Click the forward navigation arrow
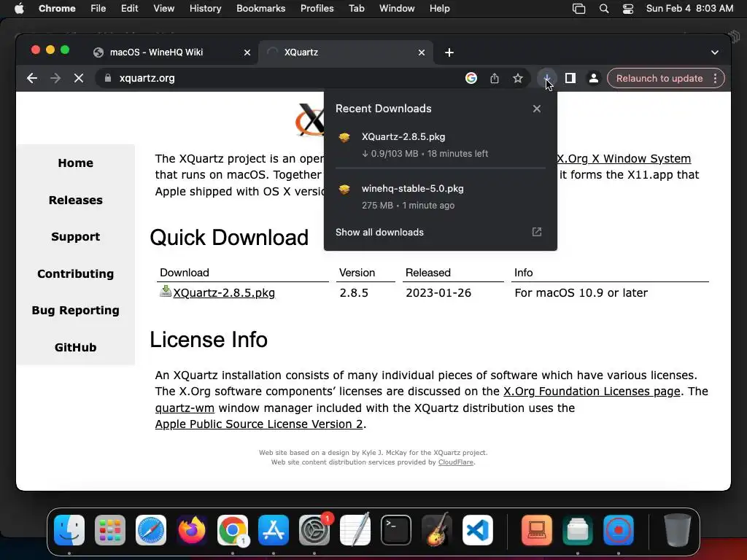The height and width of the screenshot is (560, 747). click(55, 78)
